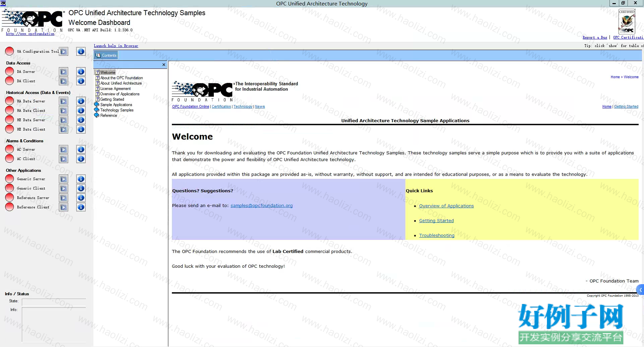
Task: Start the Reference Server
Action: 64,197
